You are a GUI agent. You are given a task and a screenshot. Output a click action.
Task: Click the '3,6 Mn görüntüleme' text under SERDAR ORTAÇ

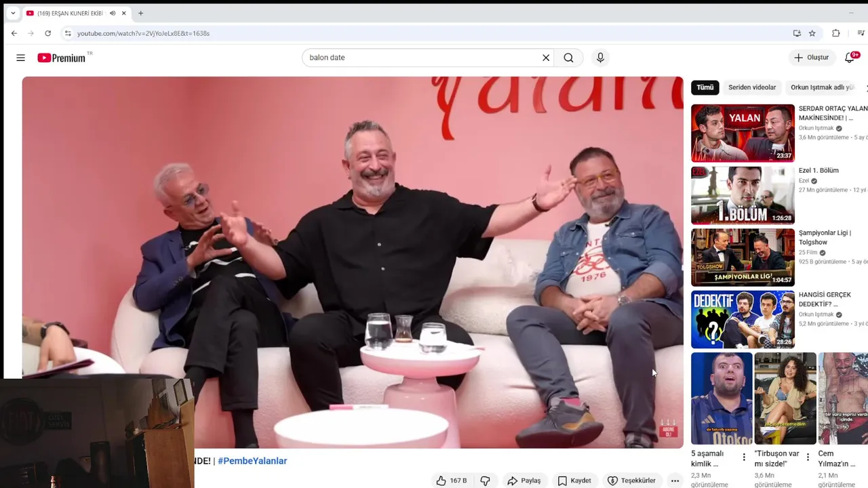(x=823, y=138)
